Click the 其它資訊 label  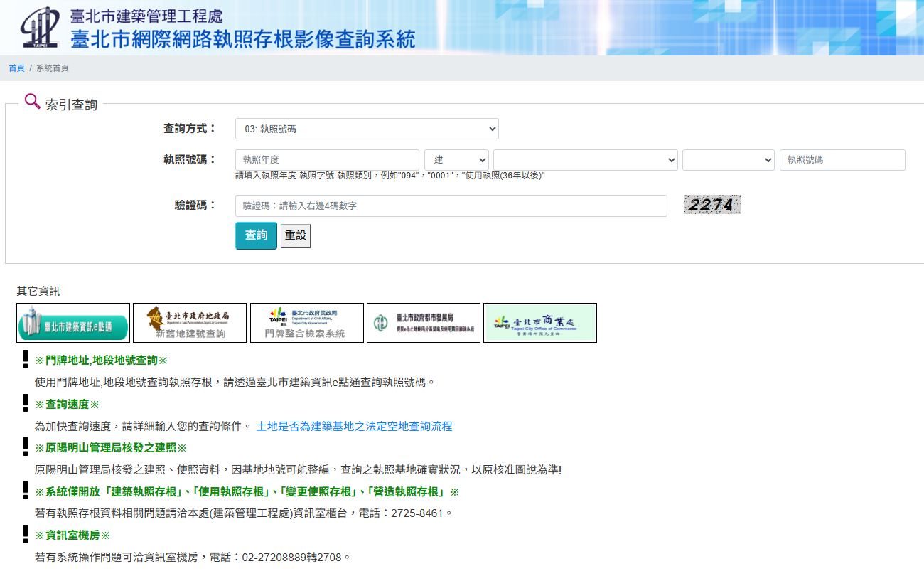pyautogui.click(x=38, y=291)
